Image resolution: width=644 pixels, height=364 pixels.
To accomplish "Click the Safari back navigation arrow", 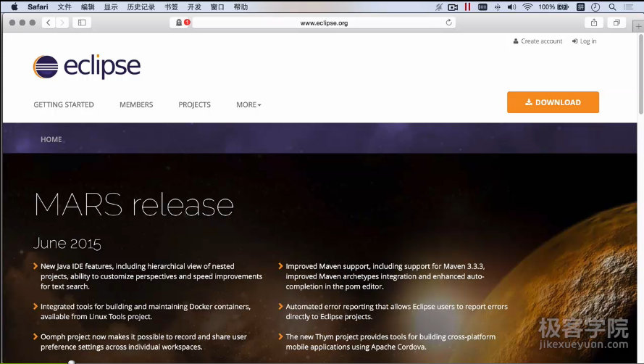I will pyautogui.click(x=49, y=22).
